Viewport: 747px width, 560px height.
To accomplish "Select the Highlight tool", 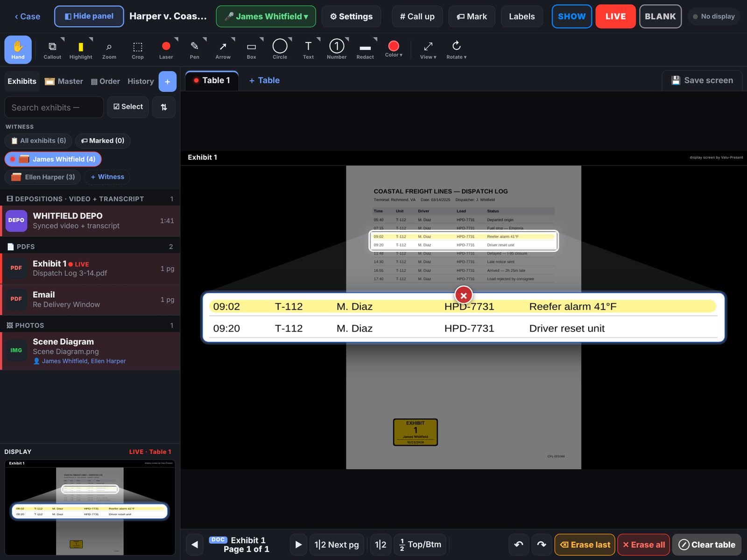I will [x=81, y=50].
